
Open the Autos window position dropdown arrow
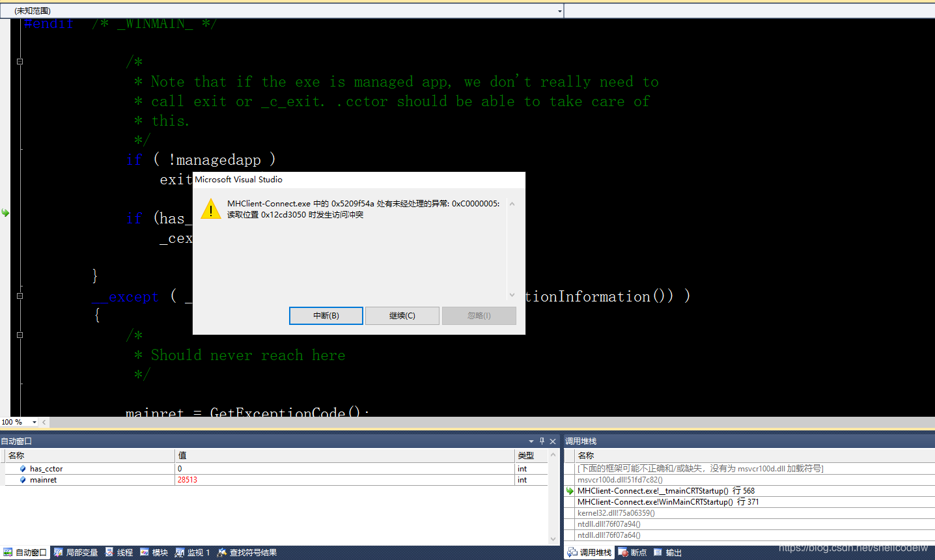click(x=531, y=441)
